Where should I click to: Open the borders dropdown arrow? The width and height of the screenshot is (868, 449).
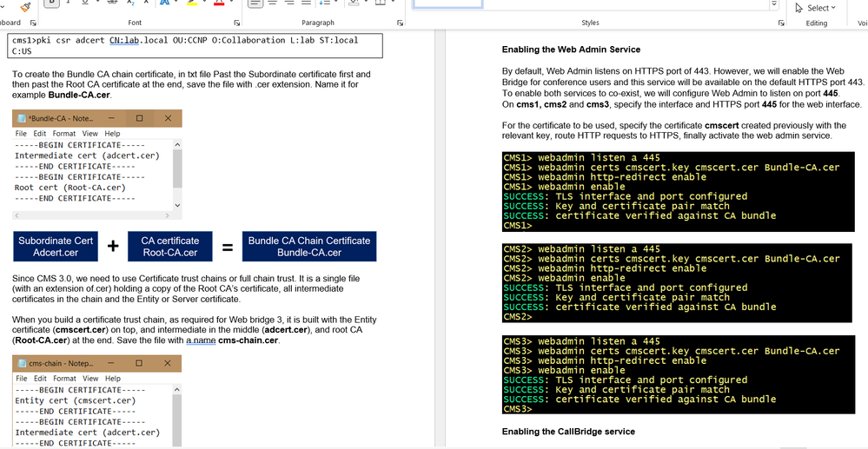pyautogui.click(x=393, y=3)
